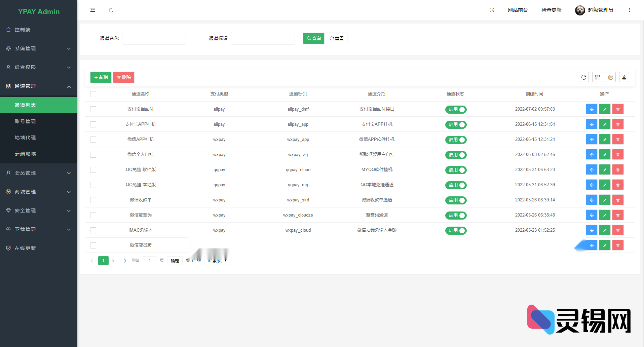Viewport: 644px width, 347px height.
Task: Expand the 会员管理 sidebar menu
Action: point(38,173)
